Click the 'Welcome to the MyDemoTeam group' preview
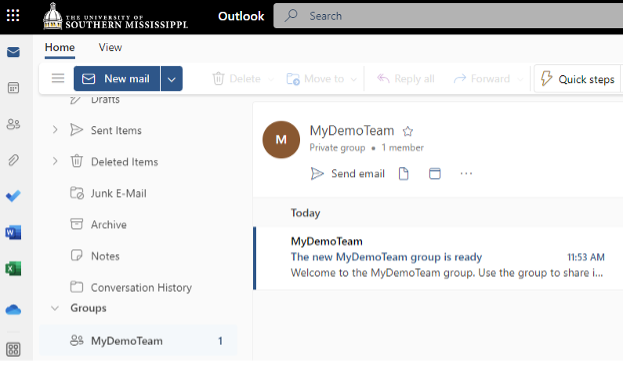 447,273
